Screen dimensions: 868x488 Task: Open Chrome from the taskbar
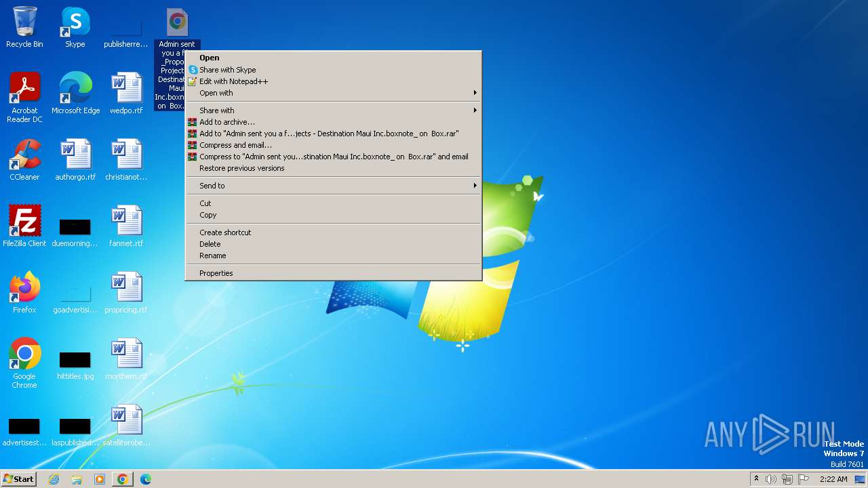122,479
